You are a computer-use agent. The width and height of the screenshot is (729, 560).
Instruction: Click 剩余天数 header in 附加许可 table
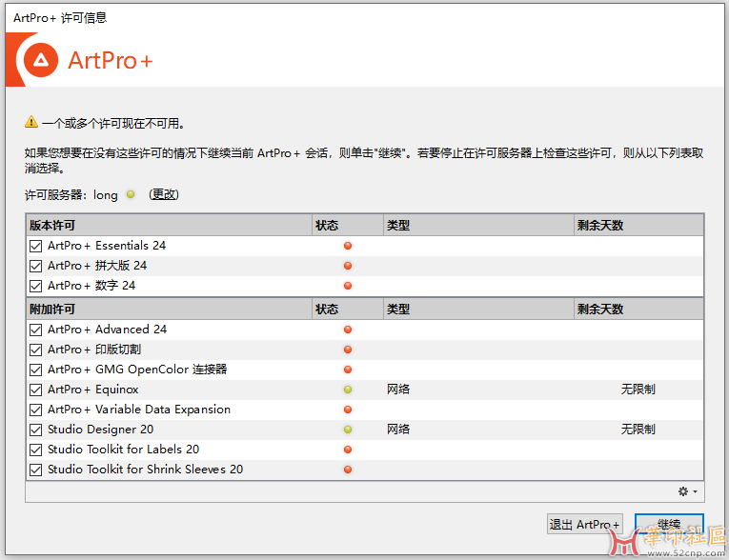click(x=638, y=309)
